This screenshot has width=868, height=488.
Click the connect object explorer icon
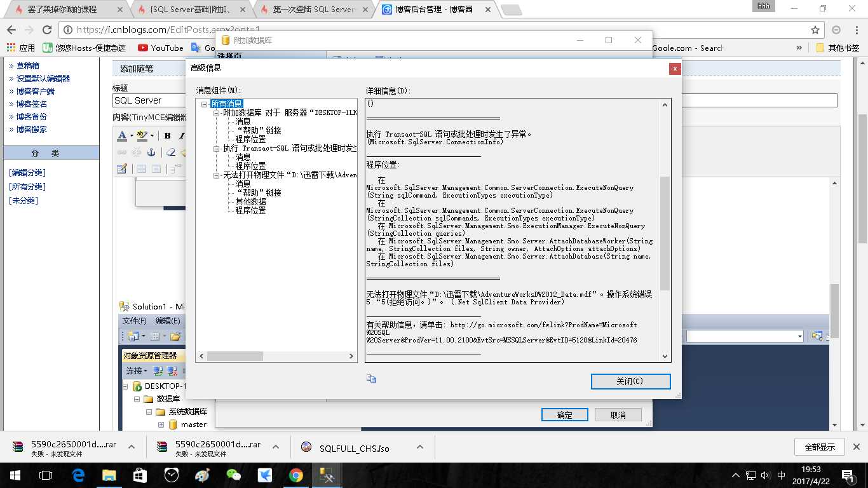pyautogui.click(x=157, y=371)
